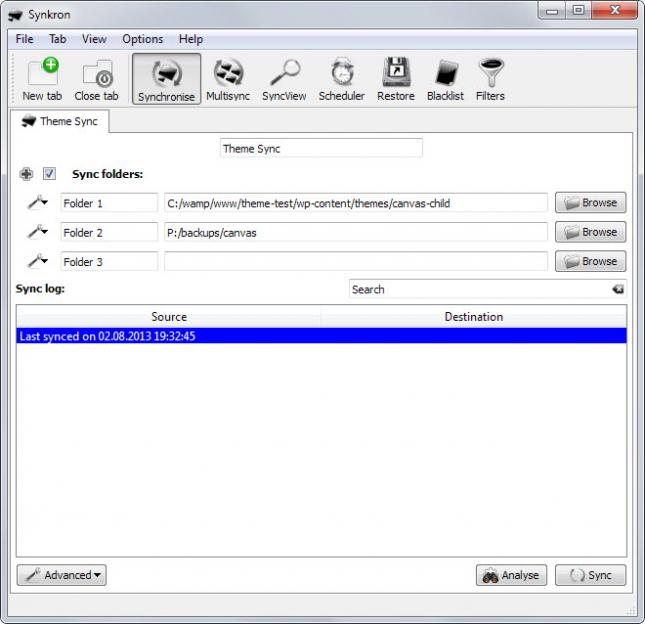Open the Blacklist tool
Image resolution: width=645 pixels, height=624 pixels.
tap(445, 79)
